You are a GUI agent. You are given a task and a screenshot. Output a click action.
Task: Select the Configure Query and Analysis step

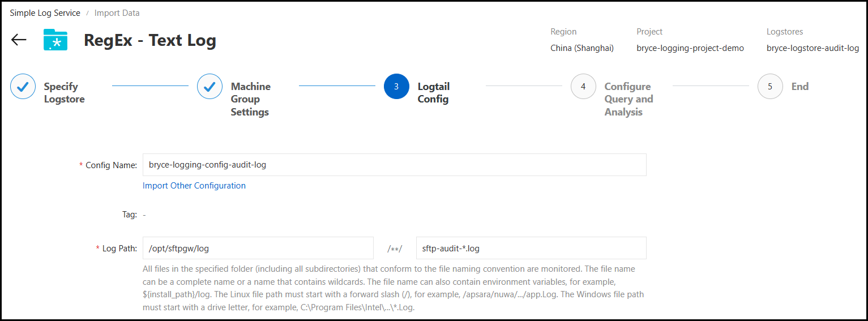(x=628, y=99)
